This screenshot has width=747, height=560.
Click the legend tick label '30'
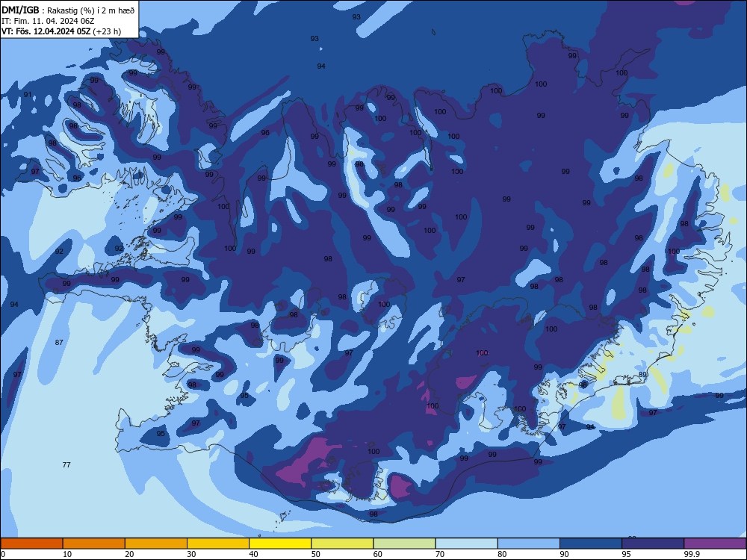(191, 554)
